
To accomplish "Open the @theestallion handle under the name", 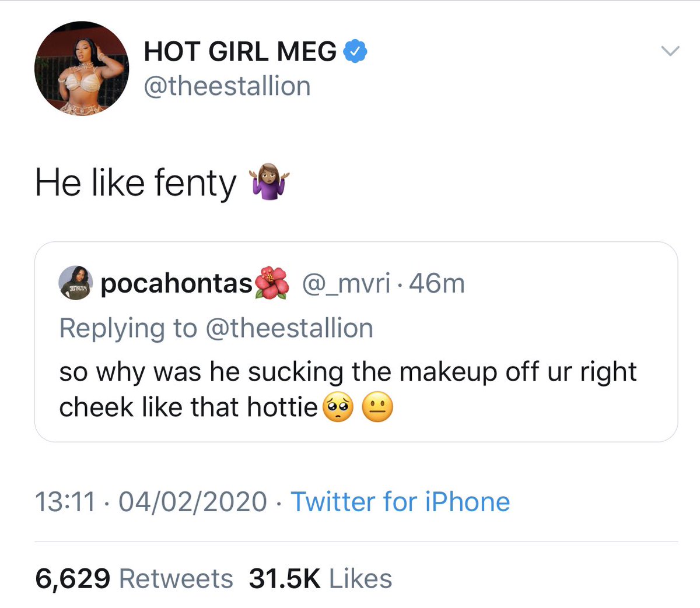I will click(227, 86).
